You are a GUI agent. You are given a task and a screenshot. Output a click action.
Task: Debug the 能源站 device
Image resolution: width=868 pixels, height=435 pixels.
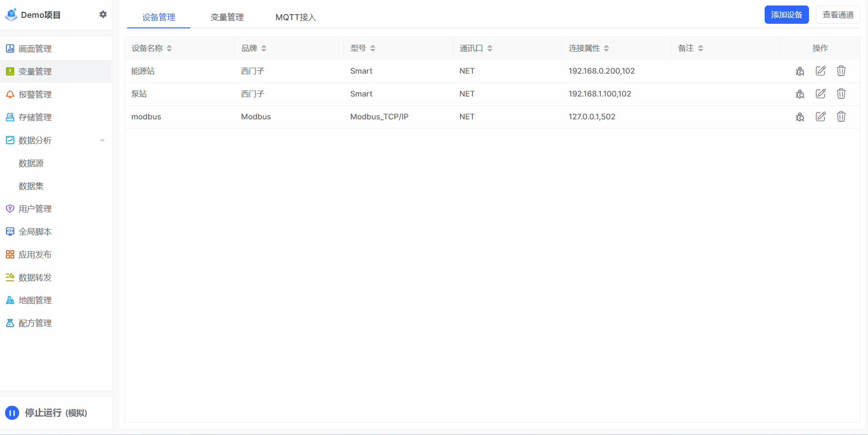pyautogui.click(x=800, y=71)
